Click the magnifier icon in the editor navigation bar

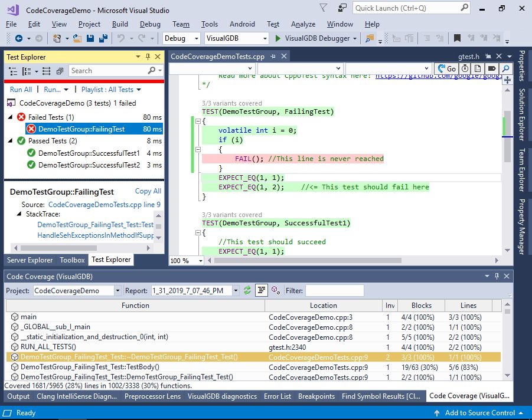pos(505,68)
